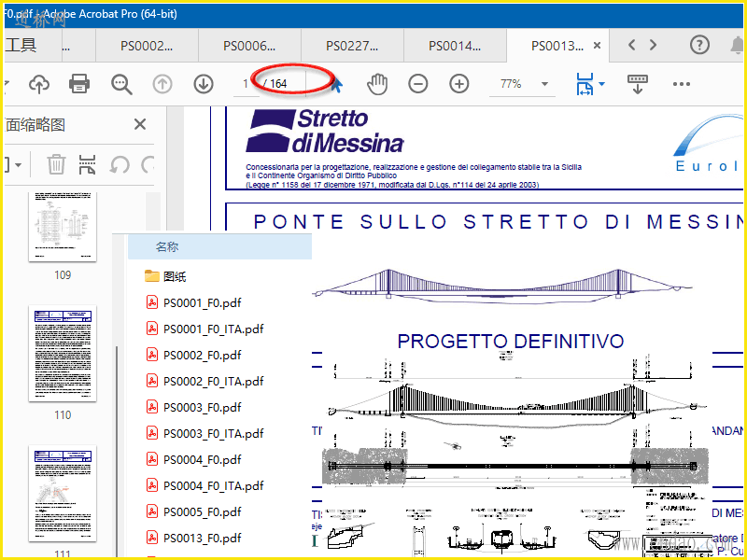747x560 pixels.
Task: Switch to the PS0006 tab
Action: click(x=249, y=46)
